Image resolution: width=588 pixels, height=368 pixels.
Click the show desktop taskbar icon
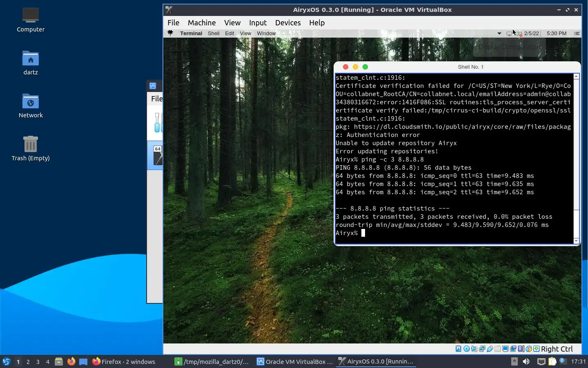tap(83, 361)
